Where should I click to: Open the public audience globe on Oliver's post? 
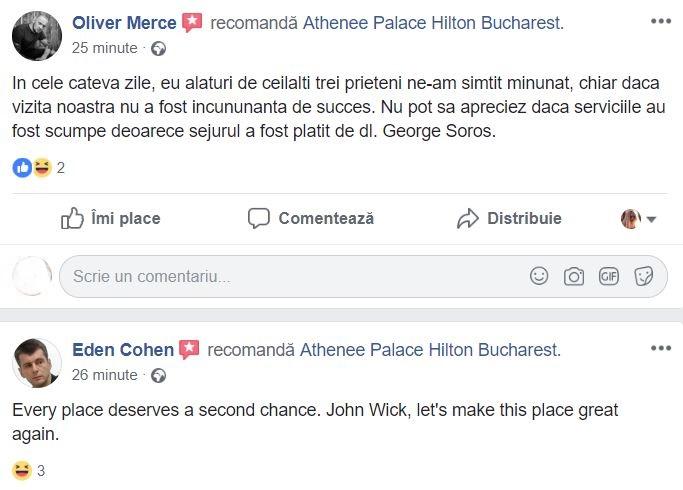(x=158, y=48)
